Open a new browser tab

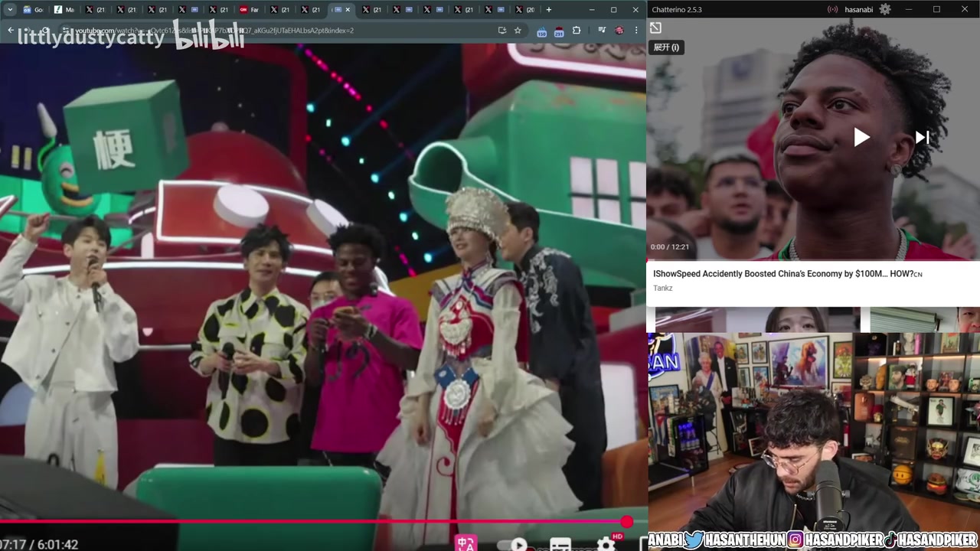548,10
